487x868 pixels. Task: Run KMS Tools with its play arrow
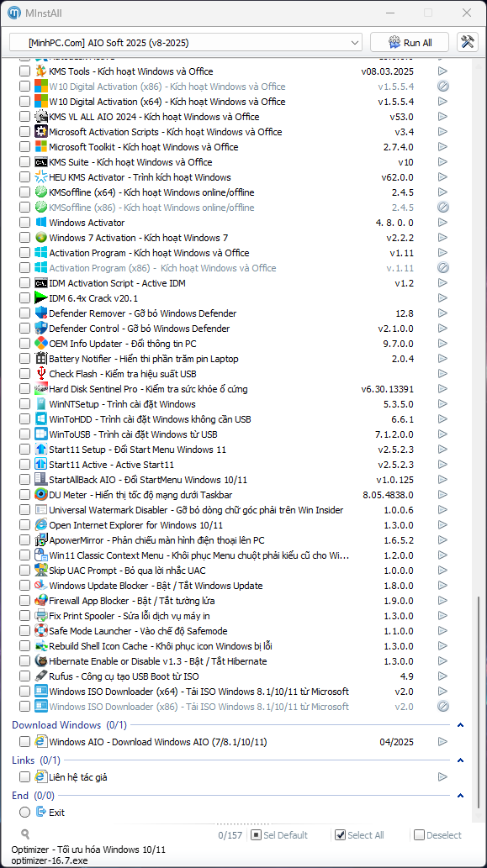(x=442, y=71)
